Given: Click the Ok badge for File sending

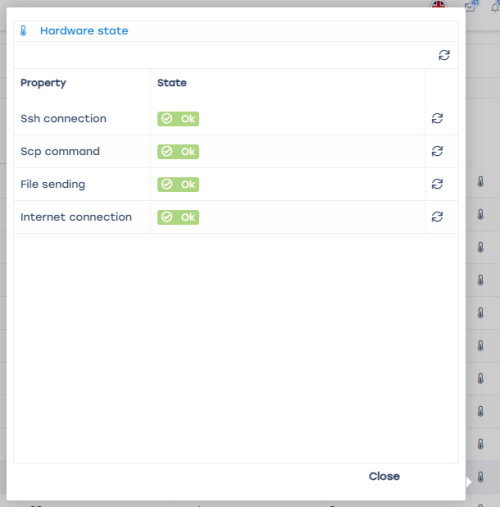Looking at the screenshot, I should 178,184.
